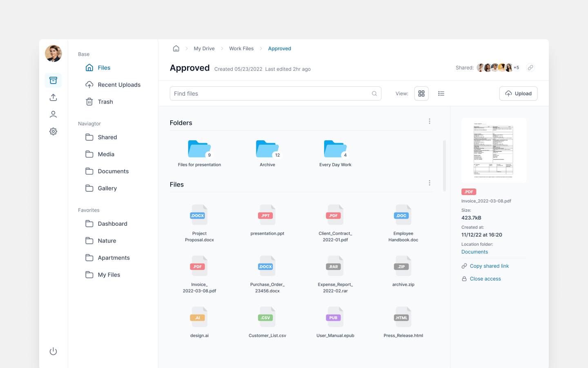Select User_Manual.epub file
The height and width of the screenshot is (368, 588).
[x=335, y=323]
